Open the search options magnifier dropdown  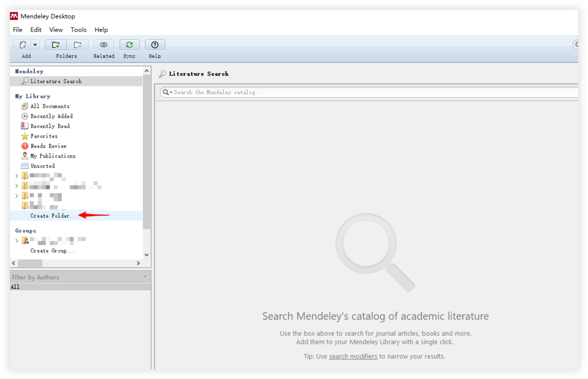click(167, 92)
